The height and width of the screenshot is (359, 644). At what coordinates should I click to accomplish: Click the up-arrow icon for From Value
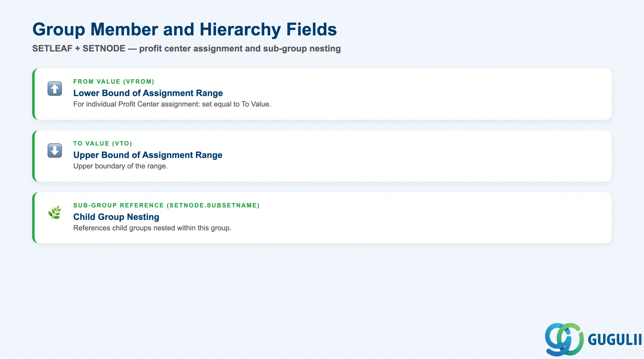pos(55,89)
